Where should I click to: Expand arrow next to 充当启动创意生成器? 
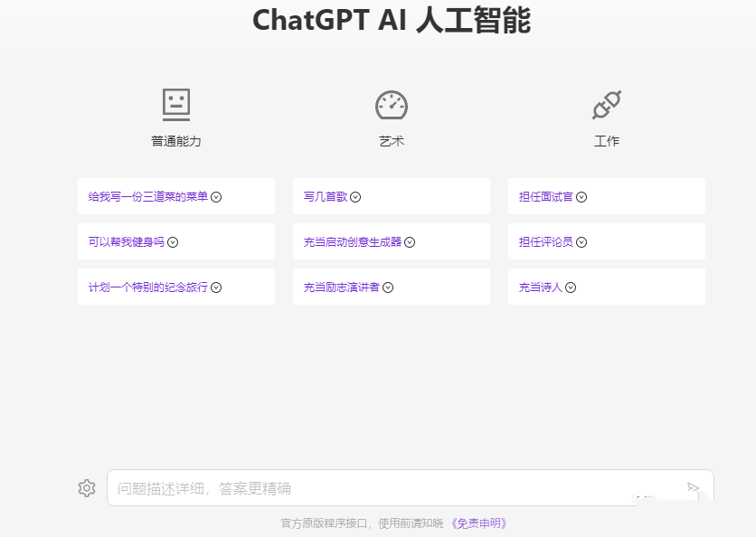tap(410, 242)
